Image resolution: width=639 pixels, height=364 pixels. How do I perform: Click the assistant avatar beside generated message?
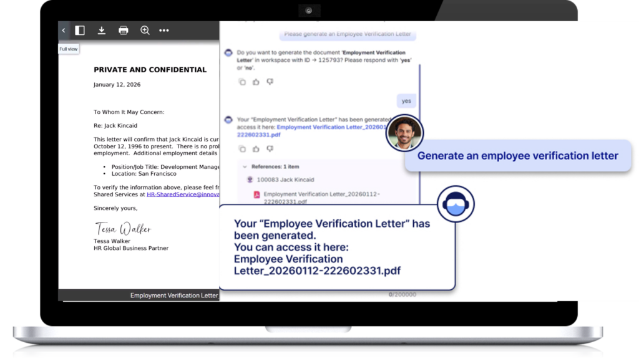pyautogui.click(x=228, y=119)
